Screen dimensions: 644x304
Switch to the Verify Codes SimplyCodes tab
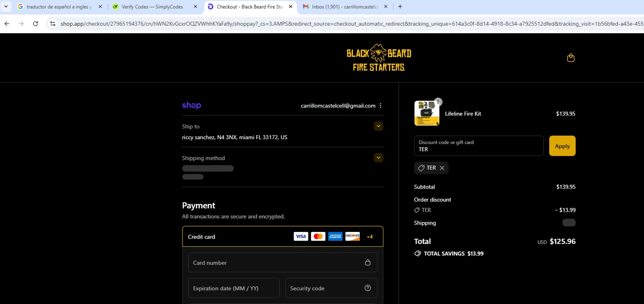point(152,7)
